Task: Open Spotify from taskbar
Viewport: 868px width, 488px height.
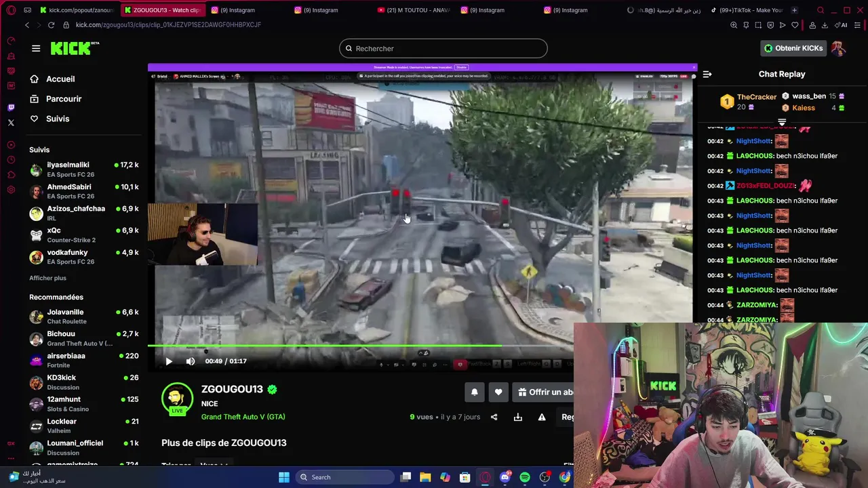Action: (525, 477)
